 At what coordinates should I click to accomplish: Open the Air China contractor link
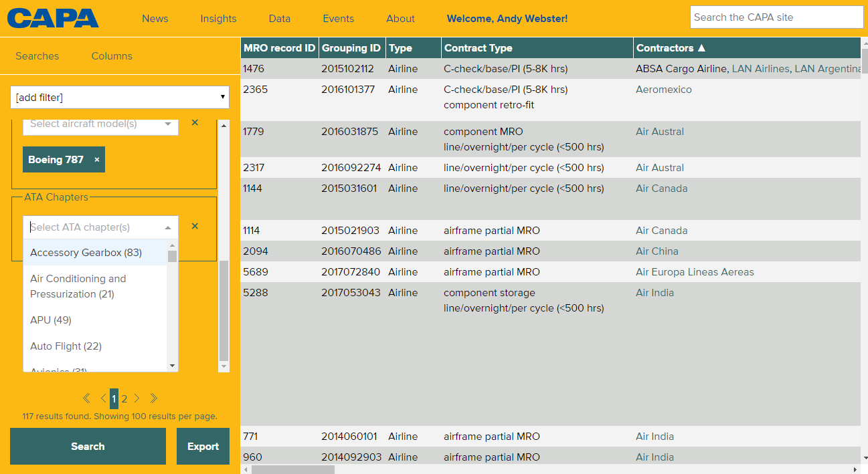[x=657, y=251]
